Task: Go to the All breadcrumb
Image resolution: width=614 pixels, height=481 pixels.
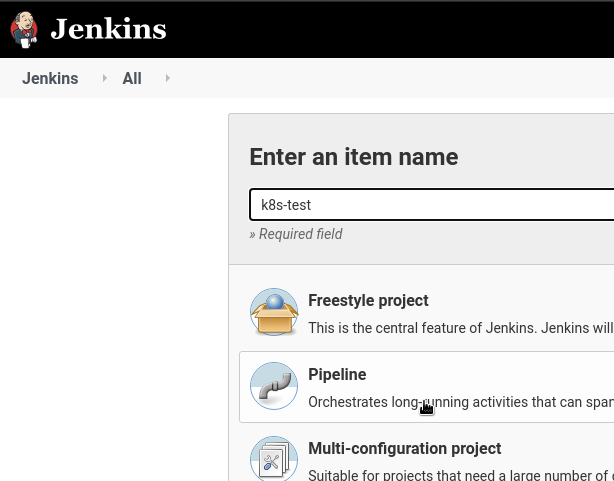Action: (132, 78)
